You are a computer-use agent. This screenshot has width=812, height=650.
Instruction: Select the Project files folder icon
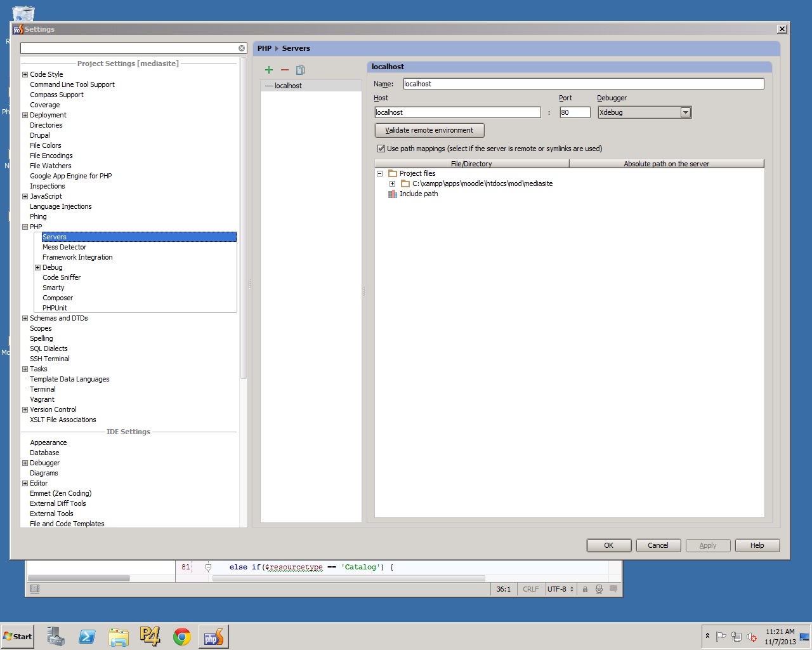click(393, 173)
